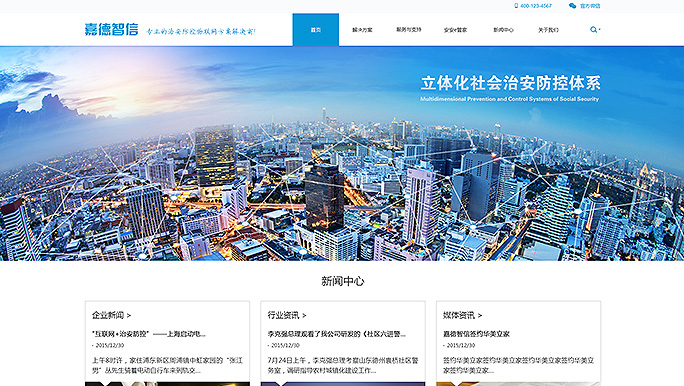
Task: Open the '互联网+治安防控' news headline
Action: (149, 334)
